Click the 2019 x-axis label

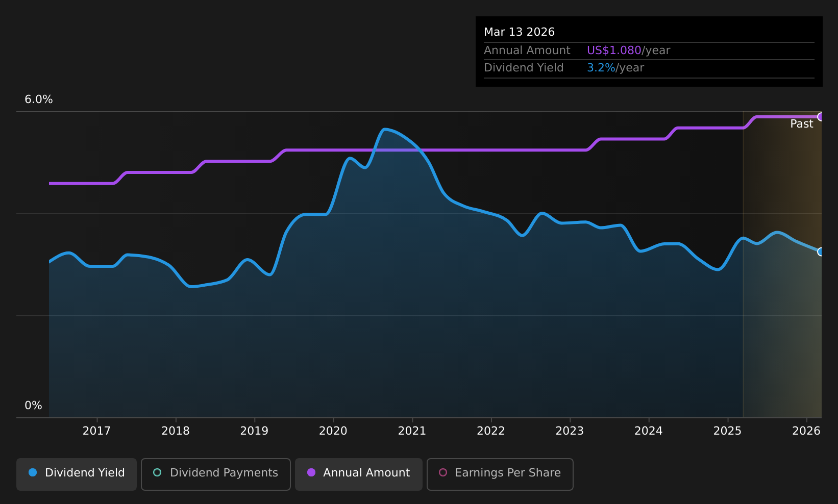coord(254,431)
